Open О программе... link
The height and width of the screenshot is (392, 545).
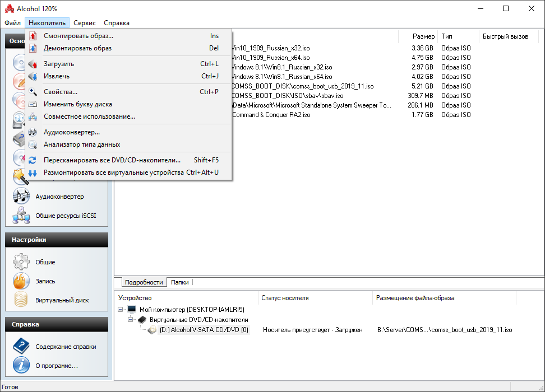(57, 366)
